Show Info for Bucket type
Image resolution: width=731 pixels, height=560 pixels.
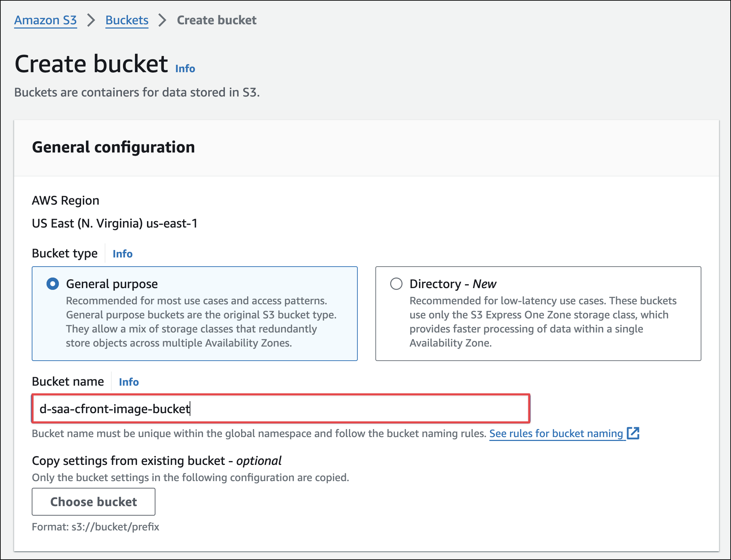coord(122,254)
